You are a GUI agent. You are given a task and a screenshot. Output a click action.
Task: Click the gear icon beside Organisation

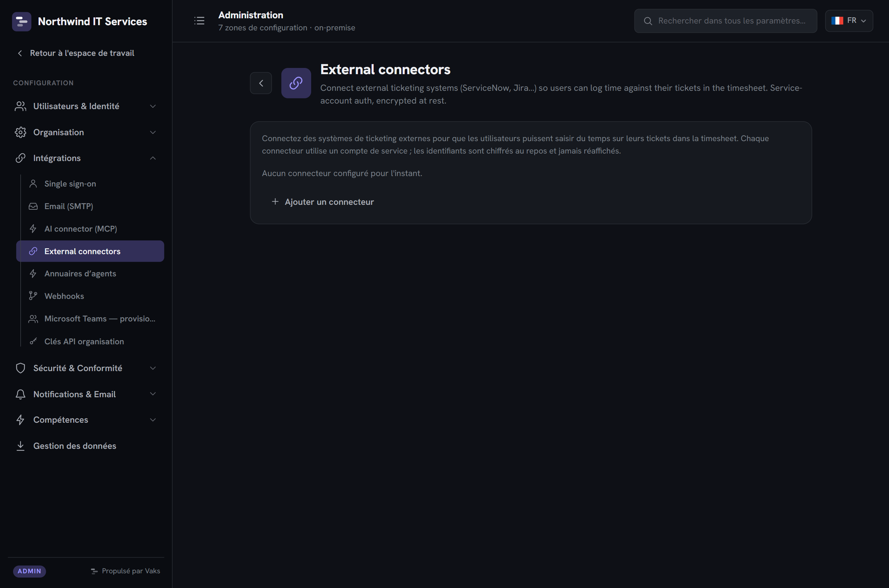point(20,132)
